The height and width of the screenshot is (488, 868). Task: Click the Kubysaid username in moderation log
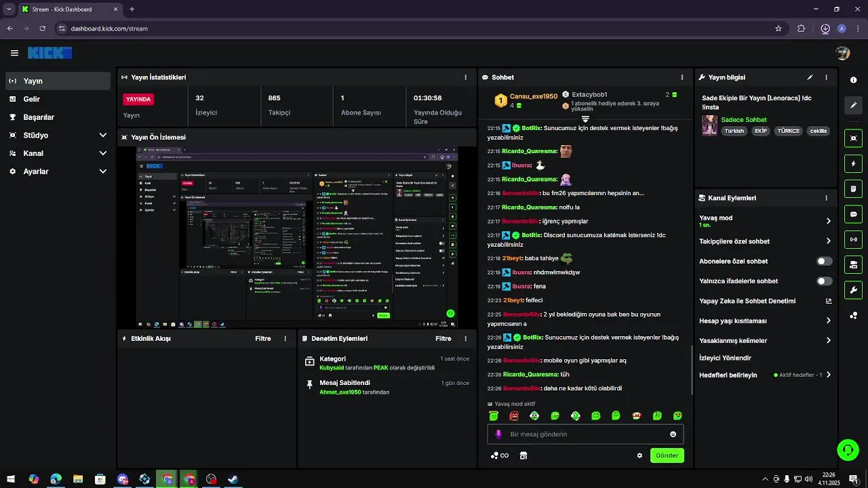coord(332,367)
